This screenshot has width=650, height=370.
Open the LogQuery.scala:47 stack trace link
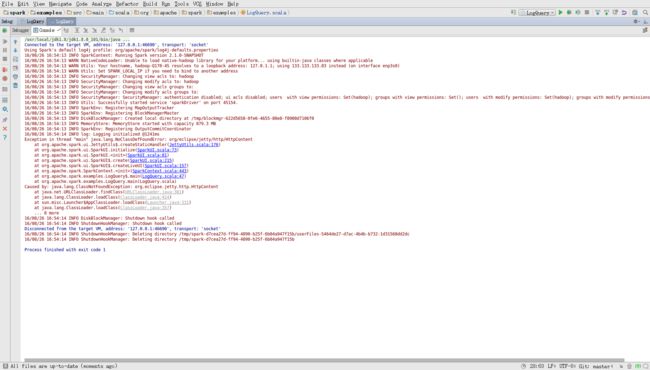163,176
